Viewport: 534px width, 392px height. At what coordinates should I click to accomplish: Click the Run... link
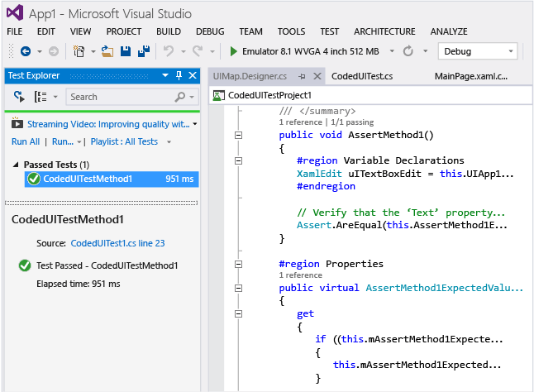click(63, 141)
